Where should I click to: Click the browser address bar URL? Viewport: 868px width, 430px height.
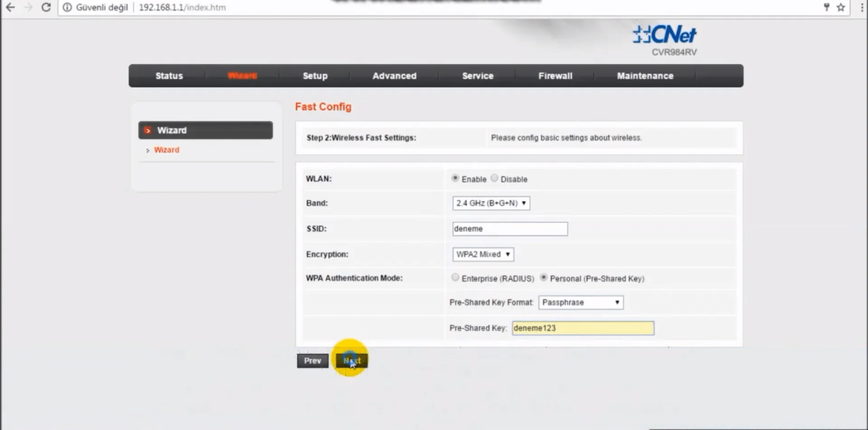click(x=182, y=7)
